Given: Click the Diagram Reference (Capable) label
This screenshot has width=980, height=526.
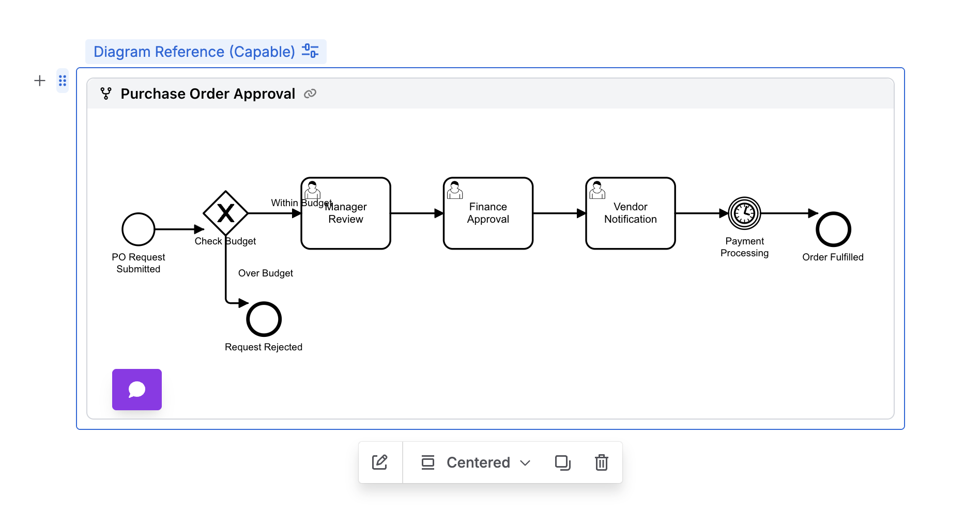Looking at the screenshot, I should [x=194, y=52].
